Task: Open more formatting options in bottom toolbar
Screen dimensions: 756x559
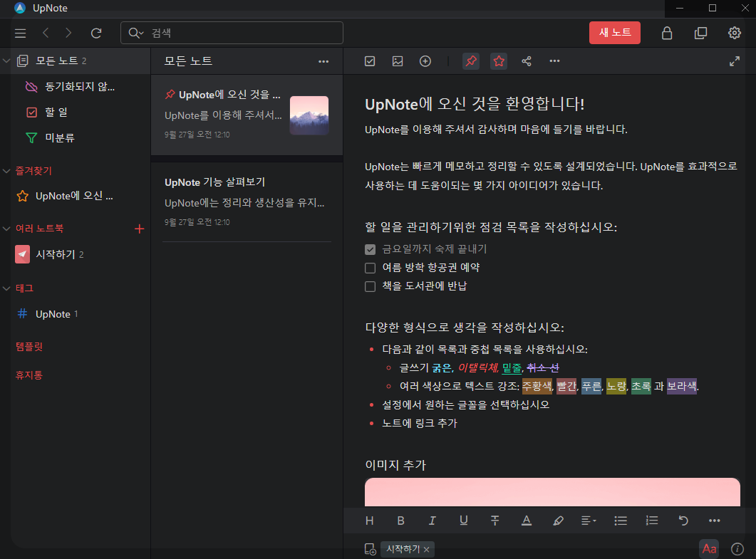Action: (715, 521)
